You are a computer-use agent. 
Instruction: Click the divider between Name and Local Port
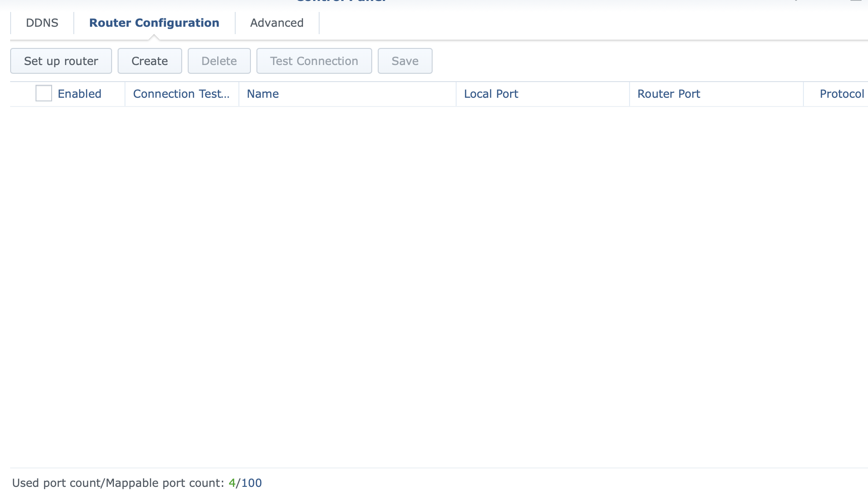[x=456, y=94]
